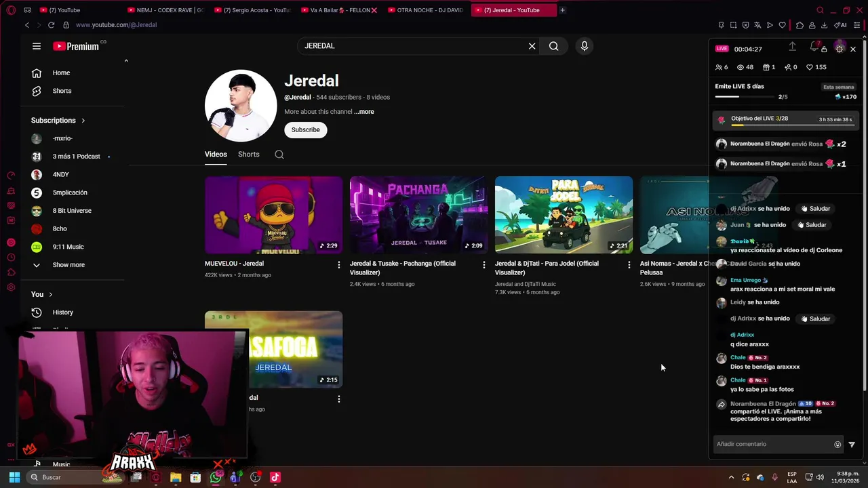Go back with the browser arrow
This screenshot has width=868, height=488.
pyautogui.click(x=27, y=25)
